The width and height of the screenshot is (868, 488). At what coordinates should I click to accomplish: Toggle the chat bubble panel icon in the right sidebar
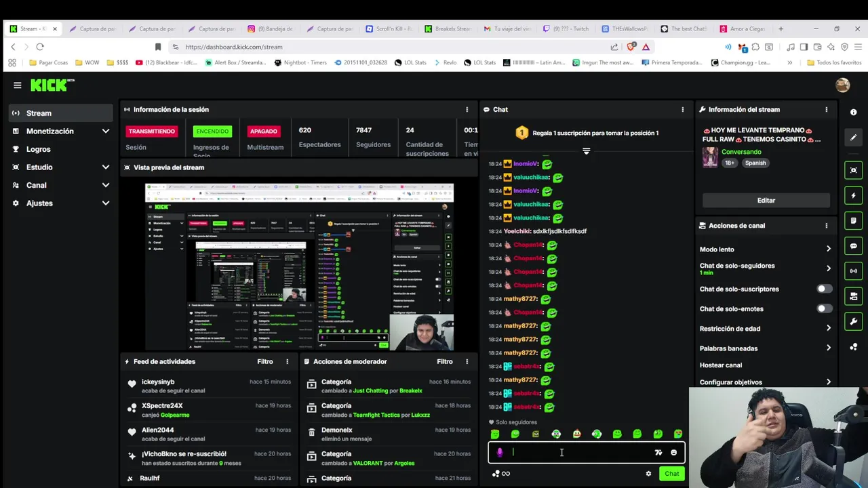click(x=854, y=246)
